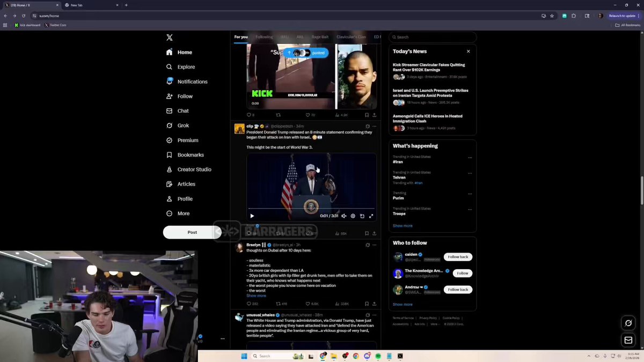Open Notifications in the sidebar
The height and width of the screenshot is (362, 644).
(x=187, y=82)
